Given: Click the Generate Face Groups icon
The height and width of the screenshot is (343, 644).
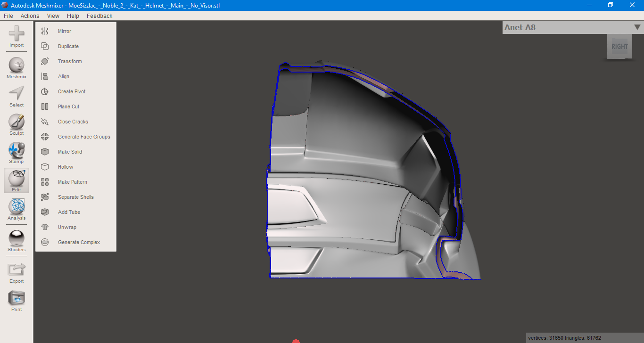Looking at the screenshot, I should coord(45,137).
